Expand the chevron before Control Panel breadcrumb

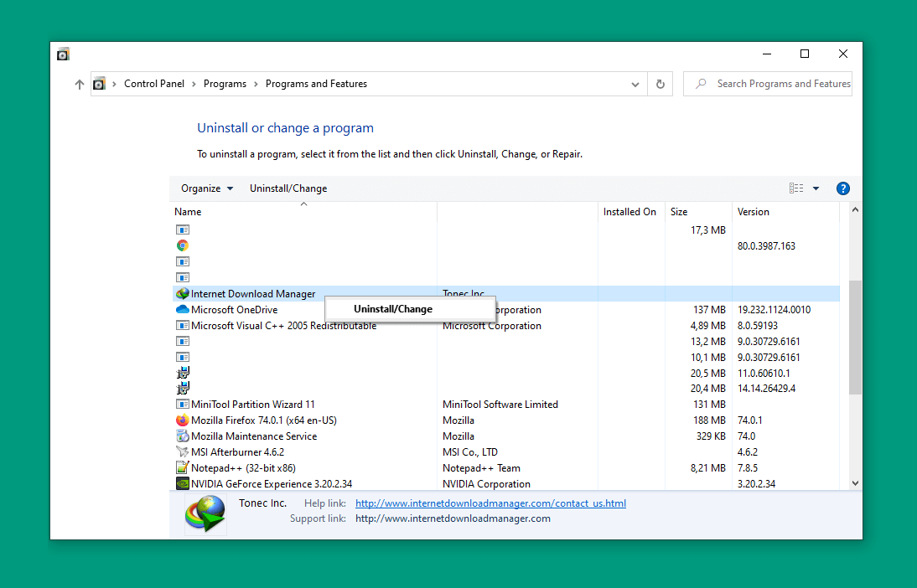114,84
